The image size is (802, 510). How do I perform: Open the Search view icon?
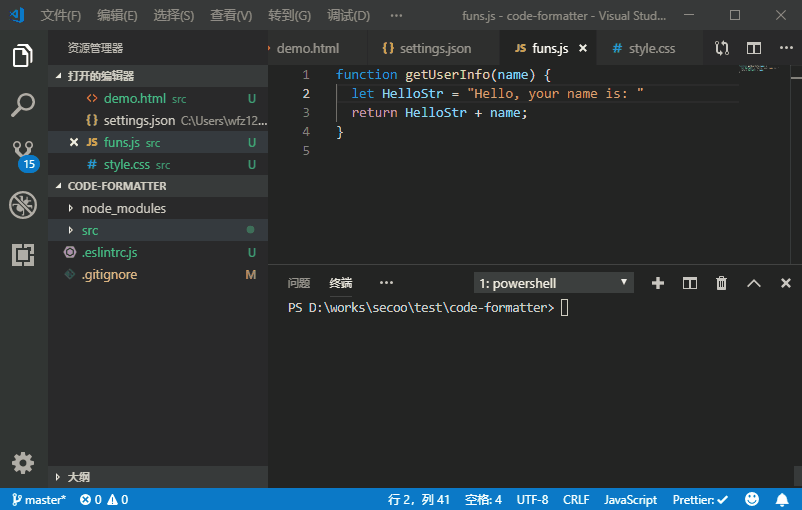pyautogui.click(x=23, y=105)
